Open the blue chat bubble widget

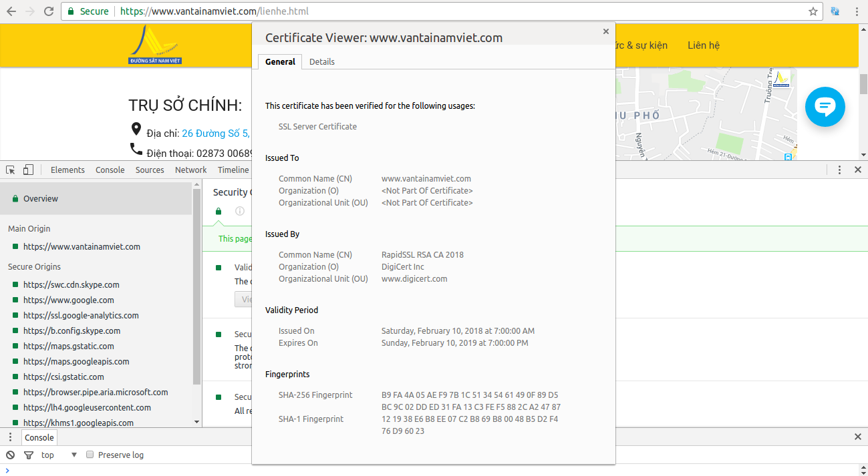tap(825, 107)
